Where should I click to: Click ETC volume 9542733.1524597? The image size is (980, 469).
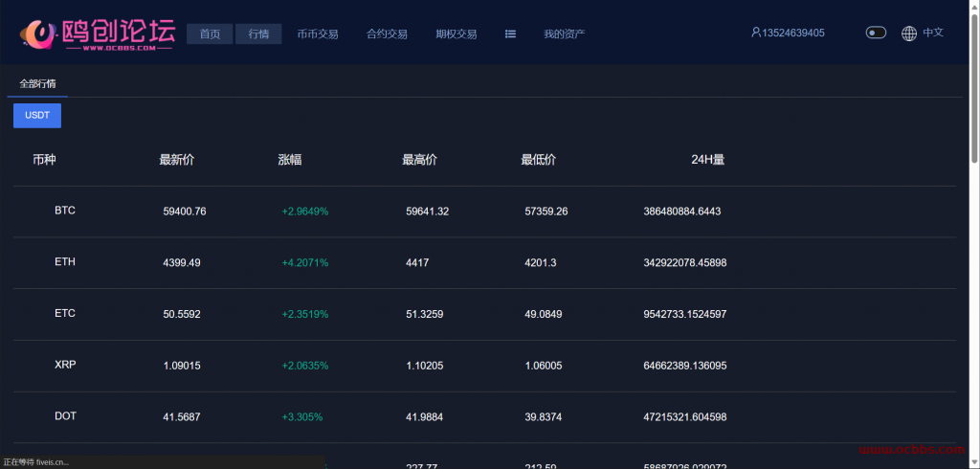tap(685, 314)
